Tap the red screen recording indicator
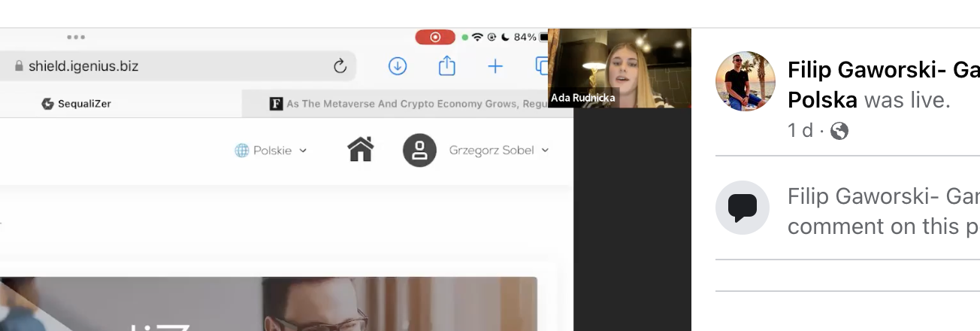Screen dimensions: 980x331 [x=435, y=37]
